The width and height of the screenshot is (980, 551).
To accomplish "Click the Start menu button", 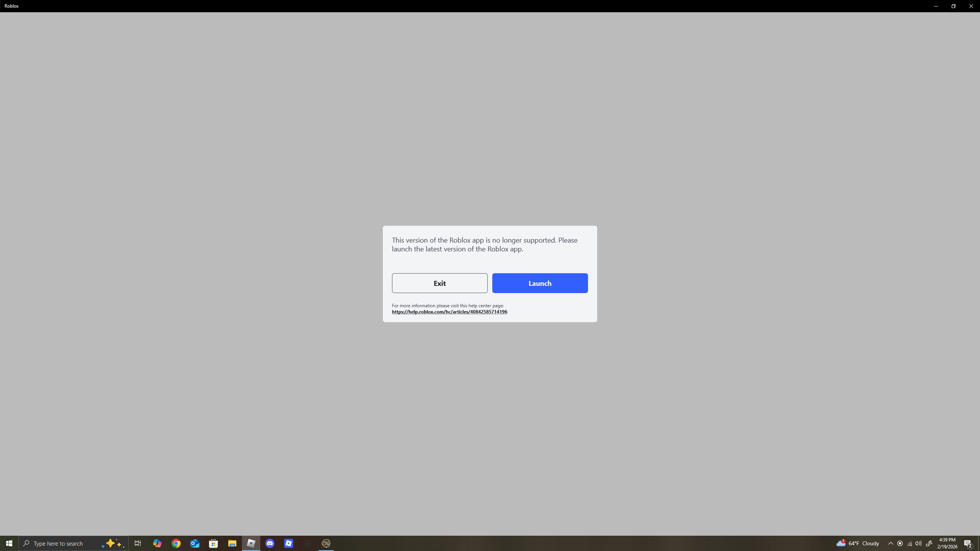I will click(x=8, y=543).
